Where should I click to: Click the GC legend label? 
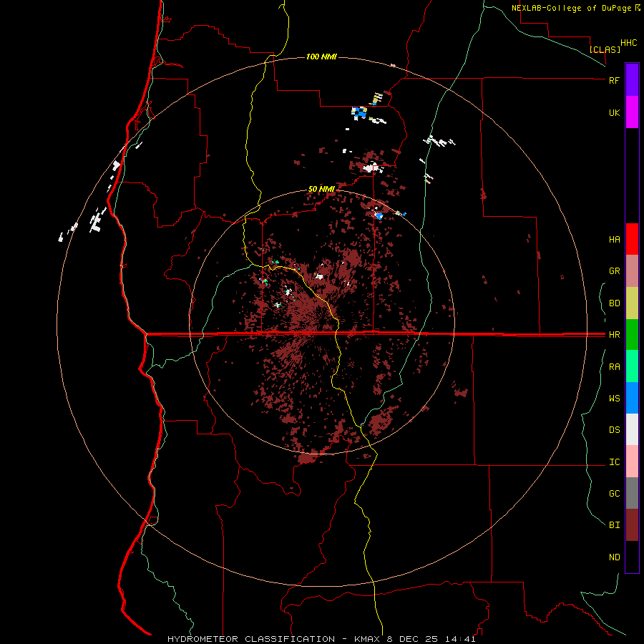point(614,494)
